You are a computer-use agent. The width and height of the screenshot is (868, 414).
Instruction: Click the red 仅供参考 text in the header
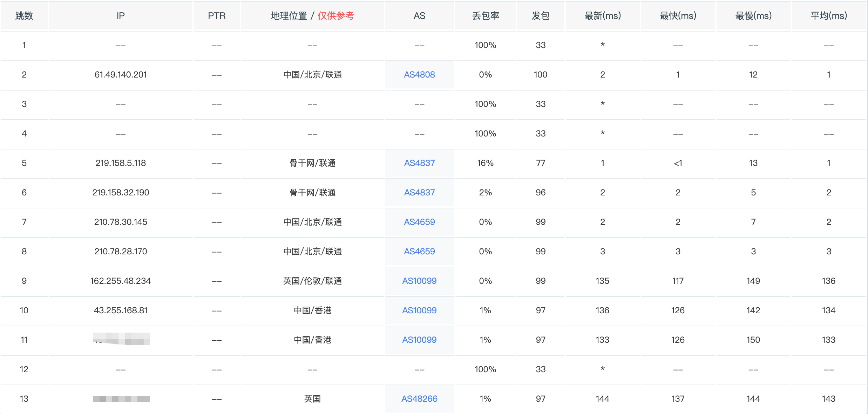(336, 16)
